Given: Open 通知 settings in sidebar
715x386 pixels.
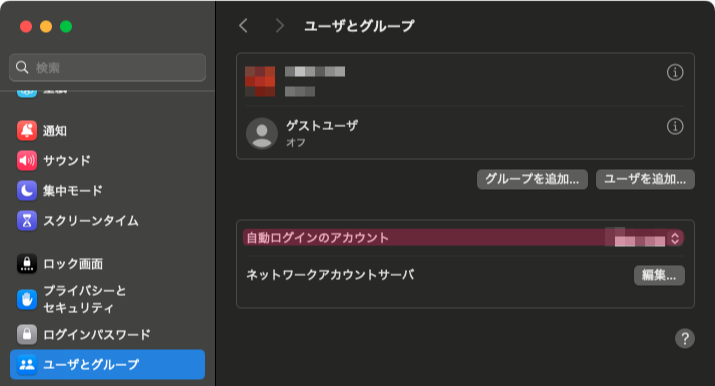Looking at the screenshot, I should click(107, 131).
